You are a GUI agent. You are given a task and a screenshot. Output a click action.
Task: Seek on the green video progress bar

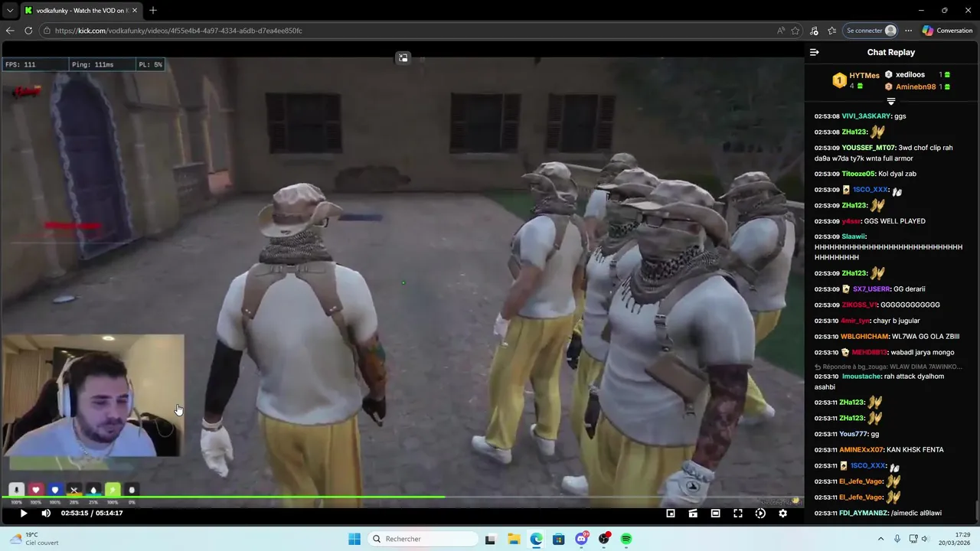click(402, 497)
